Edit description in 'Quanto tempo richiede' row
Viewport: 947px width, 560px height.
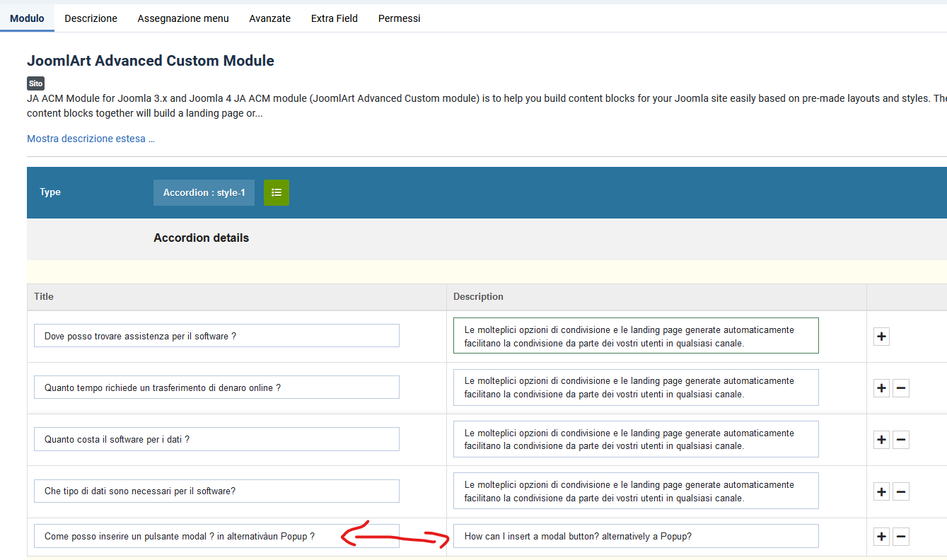pyautogui.click(x=636, y=387)
